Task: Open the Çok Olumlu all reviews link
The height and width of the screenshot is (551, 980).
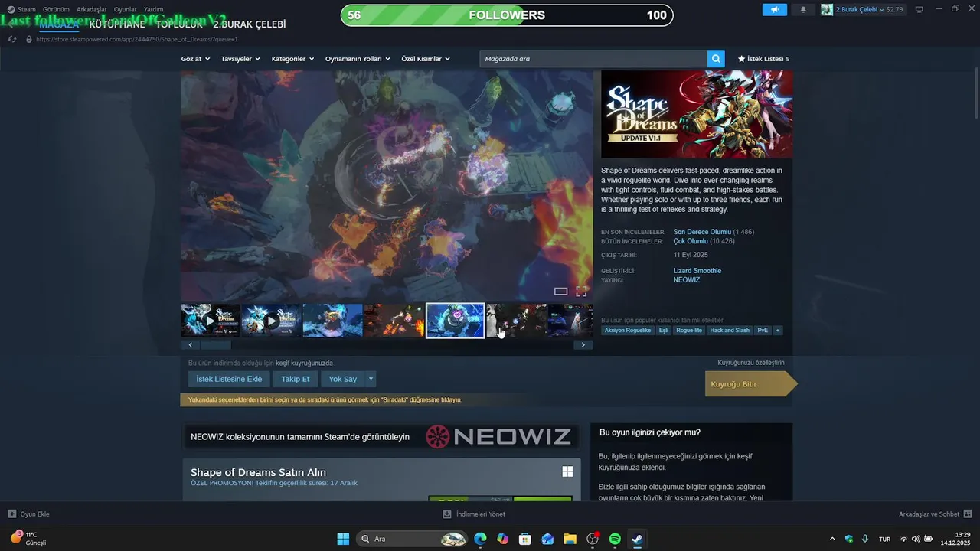Action: click(x=691, y=241)
